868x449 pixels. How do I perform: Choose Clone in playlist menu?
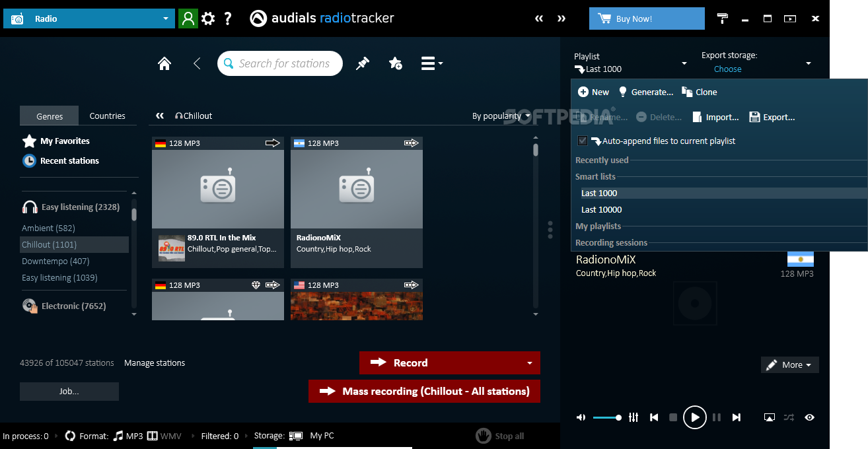(x=700, y=92)
